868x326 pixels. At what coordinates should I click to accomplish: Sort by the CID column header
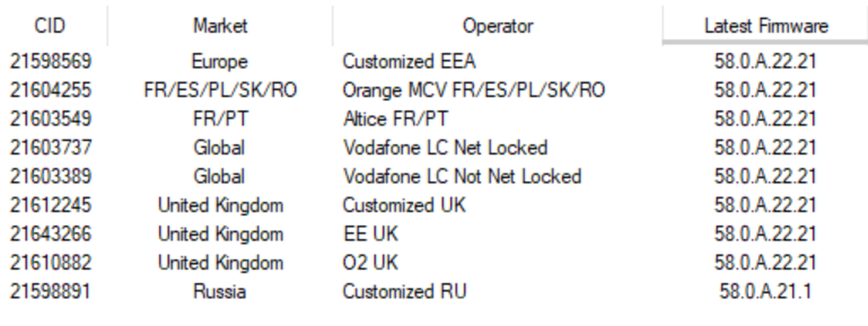(50, 26)
